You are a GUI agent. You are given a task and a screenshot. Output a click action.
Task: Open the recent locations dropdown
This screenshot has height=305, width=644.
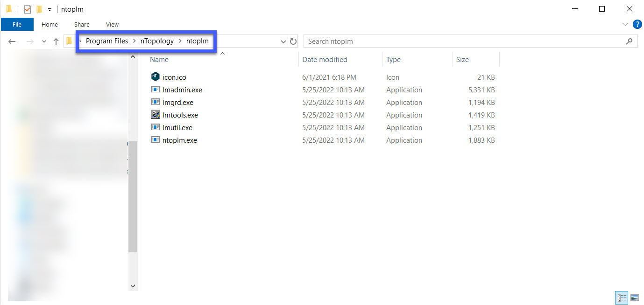44,42
